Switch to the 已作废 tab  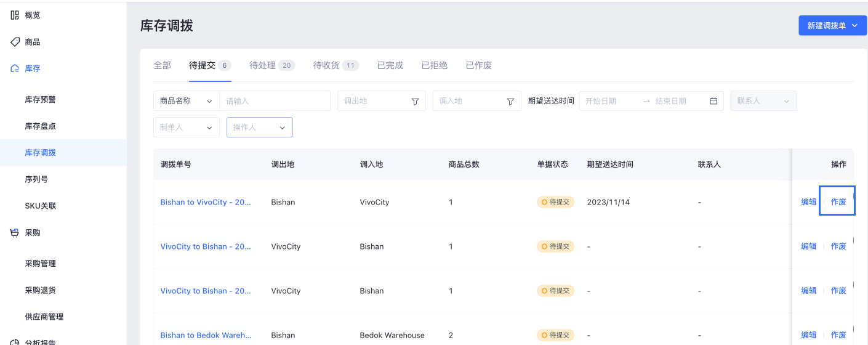[x=479, y=65]
